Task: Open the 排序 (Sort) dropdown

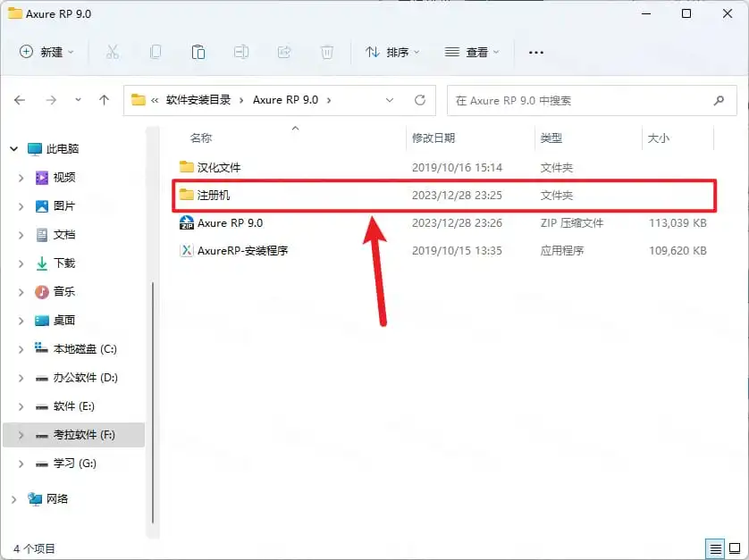Action: [391, 52]
